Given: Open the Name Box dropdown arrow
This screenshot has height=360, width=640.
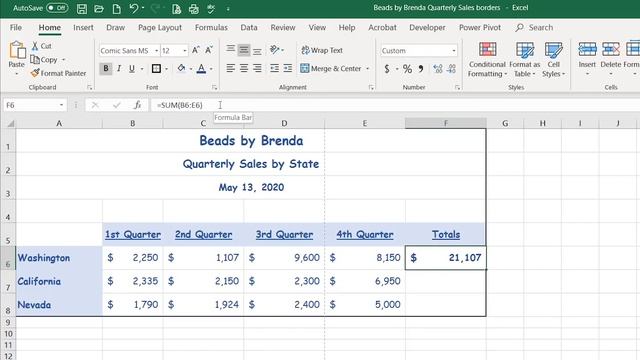Looking at the screenshot, I should click(61, 105).
